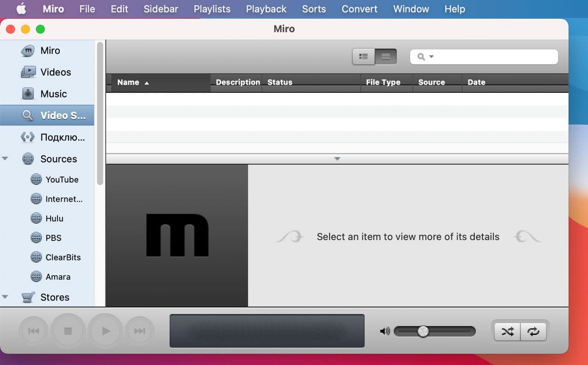588x365 pixels.
Task: Click the volume speaker icon
Action: tap(385, 331)
